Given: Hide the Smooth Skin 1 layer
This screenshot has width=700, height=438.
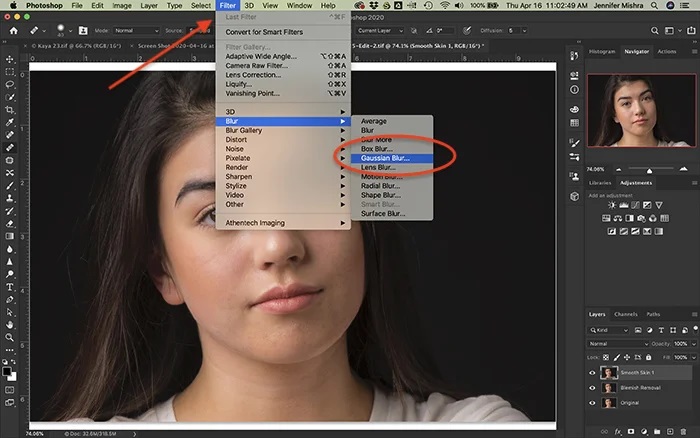Looking at the screenshot, I should pos(592,372).
